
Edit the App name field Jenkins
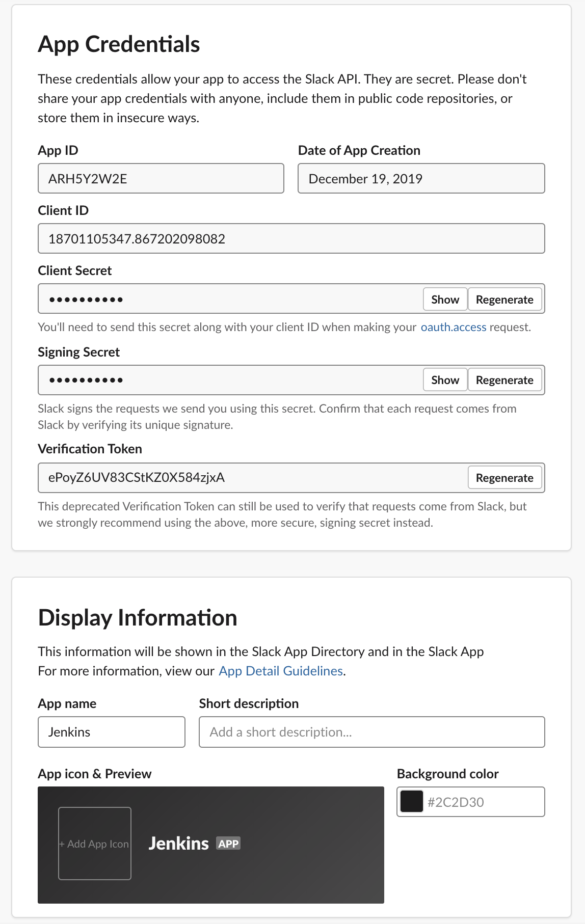click(112, 732)
